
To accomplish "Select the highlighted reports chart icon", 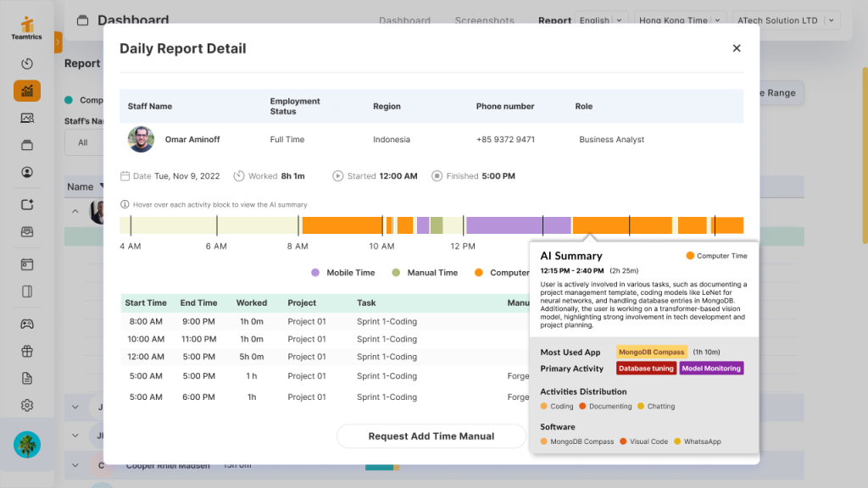I will click(26, 88).
